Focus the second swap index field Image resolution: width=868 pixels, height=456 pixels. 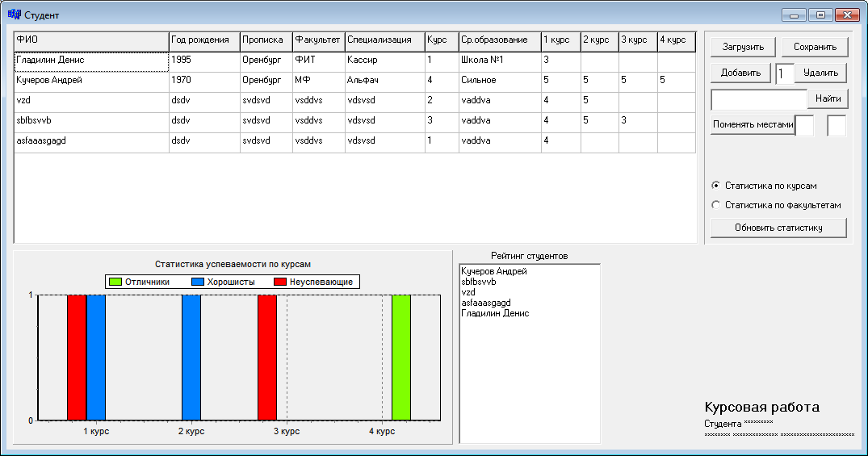(x=837, y=126)
